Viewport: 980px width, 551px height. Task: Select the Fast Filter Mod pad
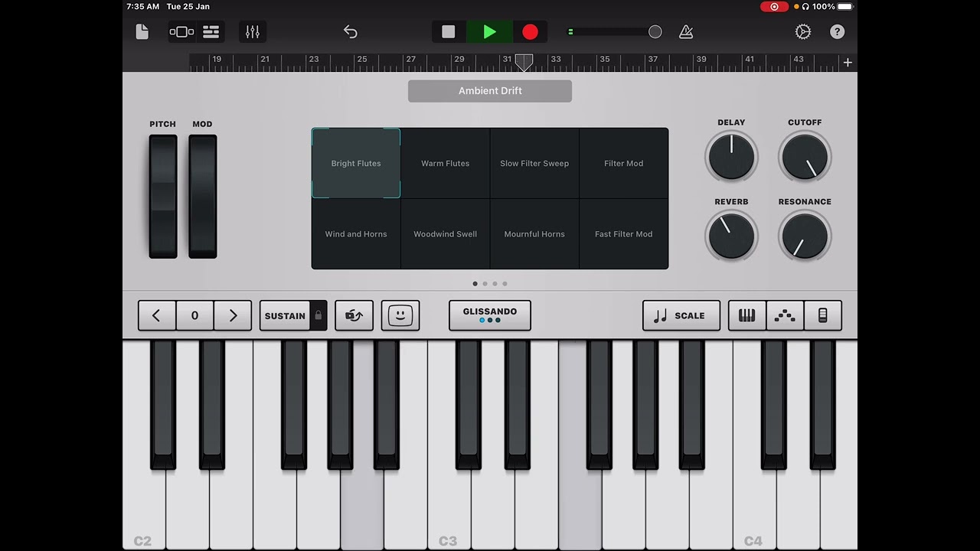pyautogui.click(x=624, y=234)
